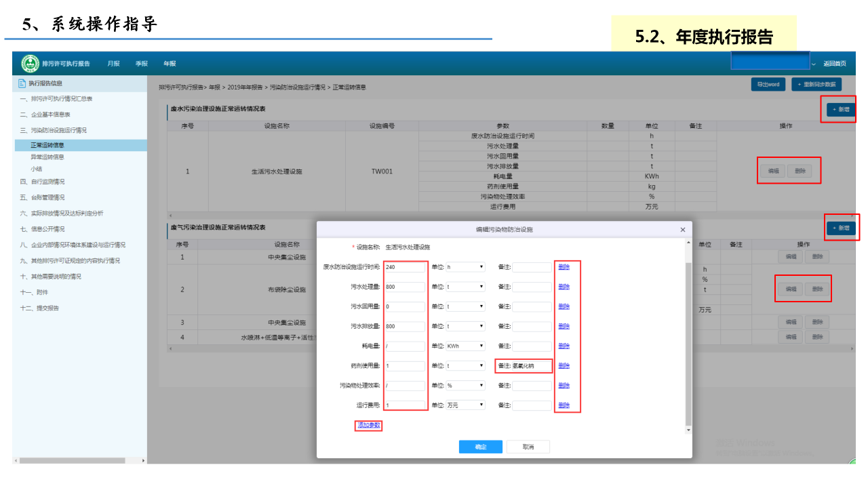Viewport: 868px width, 488px height.
Task: Click the 取消 button in dialog
Action: click(x=528, y=447)
